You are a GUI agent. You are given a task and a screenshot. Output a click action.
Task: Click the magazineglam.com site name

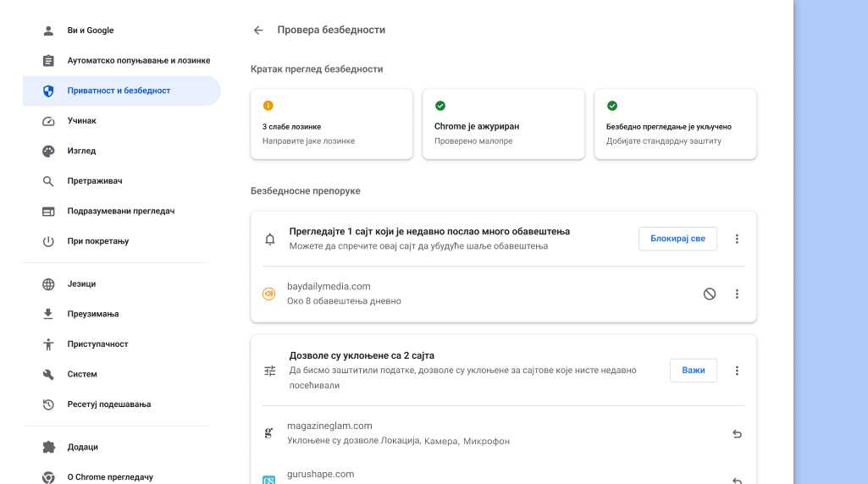(329, 426)
